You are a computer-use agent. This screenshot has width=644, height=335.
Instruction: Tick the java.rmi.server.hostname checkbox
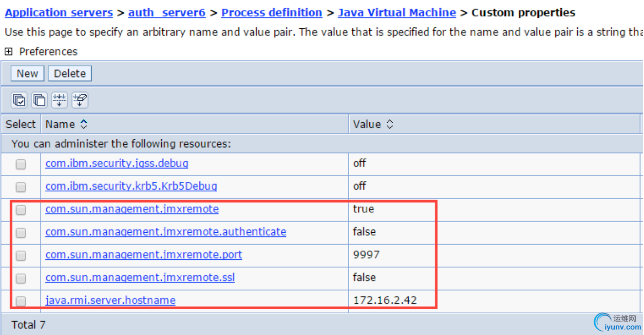click(20, 301)
